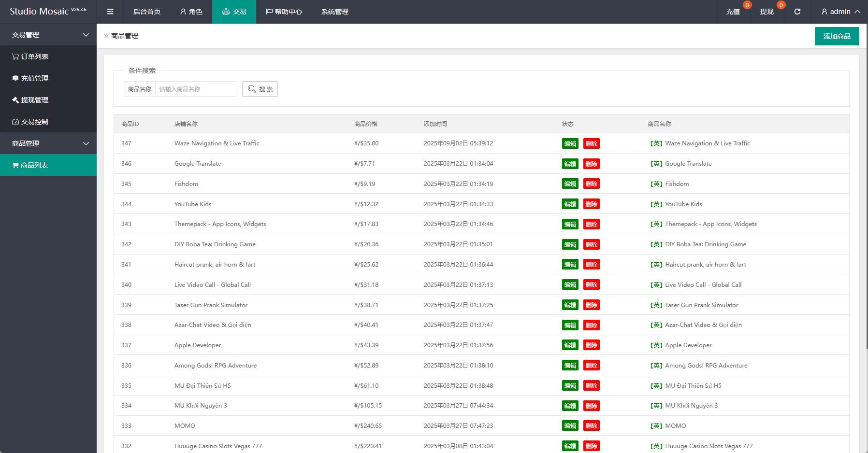Open the 帮助中心 menu
Viewport: 868px width, 453px height.
[284, 12]
